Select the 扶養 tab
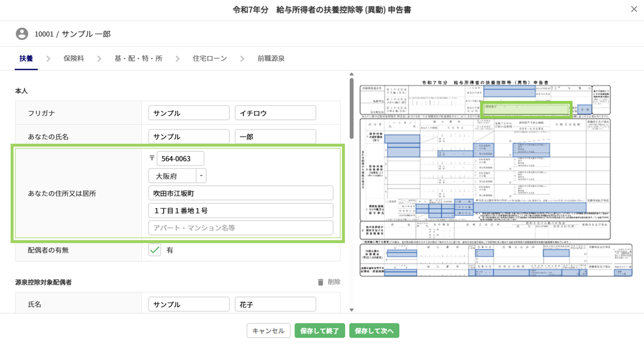The width and height of the screenshot is (644, 345). 26,58
